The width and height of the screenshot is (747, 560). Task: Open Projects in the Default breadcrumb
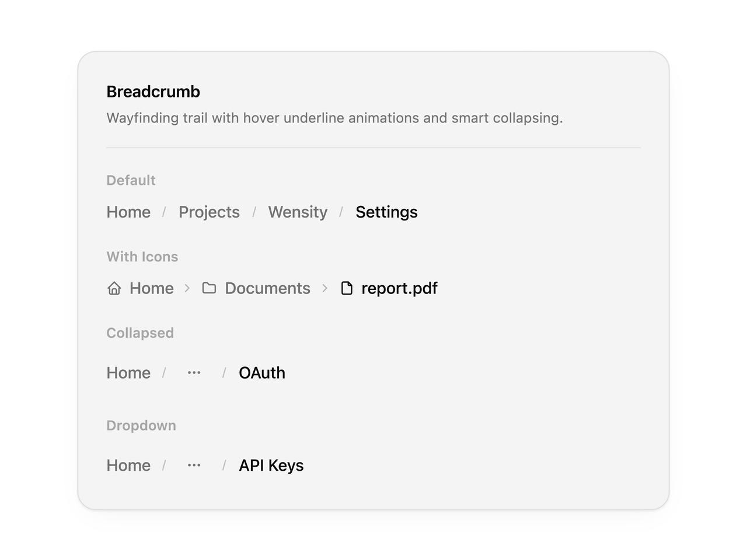(x=209, y=212)
